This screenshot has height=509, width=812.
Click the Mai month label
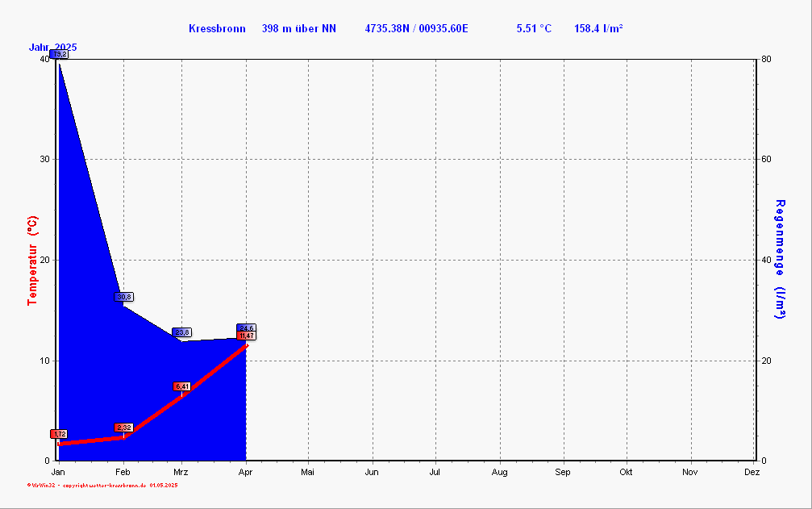(307, 472)
